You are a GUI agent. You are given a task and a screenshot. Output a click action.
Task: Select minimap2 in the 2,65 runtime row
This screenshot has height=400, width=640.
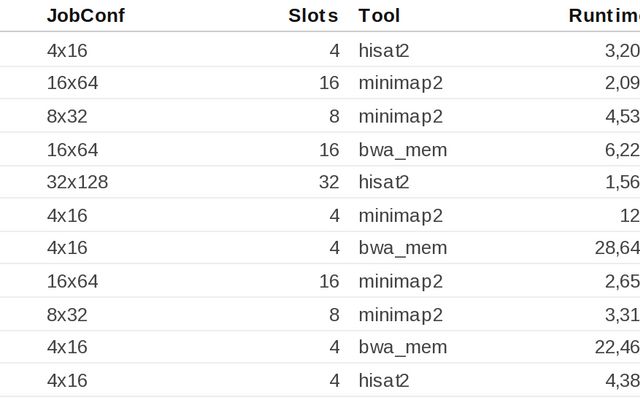400,281
